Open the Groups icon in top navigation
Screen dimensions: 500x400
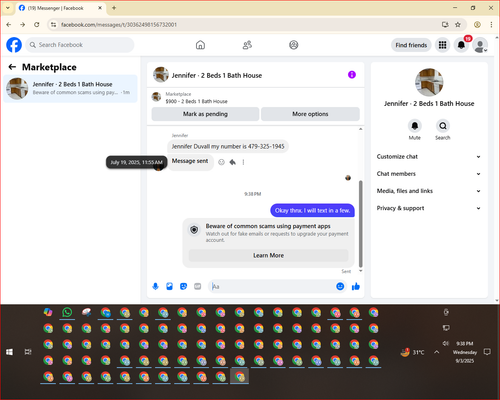tap(294, 45)
